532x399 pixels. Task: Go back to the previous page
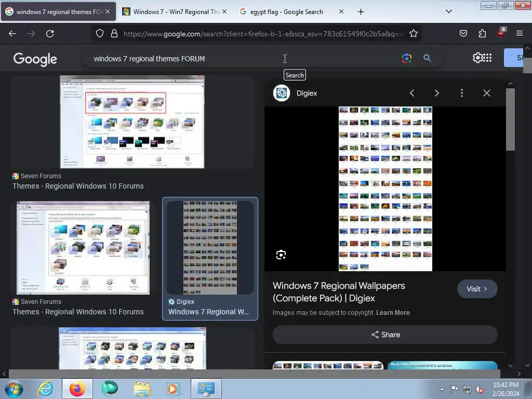tap(12, 34)
